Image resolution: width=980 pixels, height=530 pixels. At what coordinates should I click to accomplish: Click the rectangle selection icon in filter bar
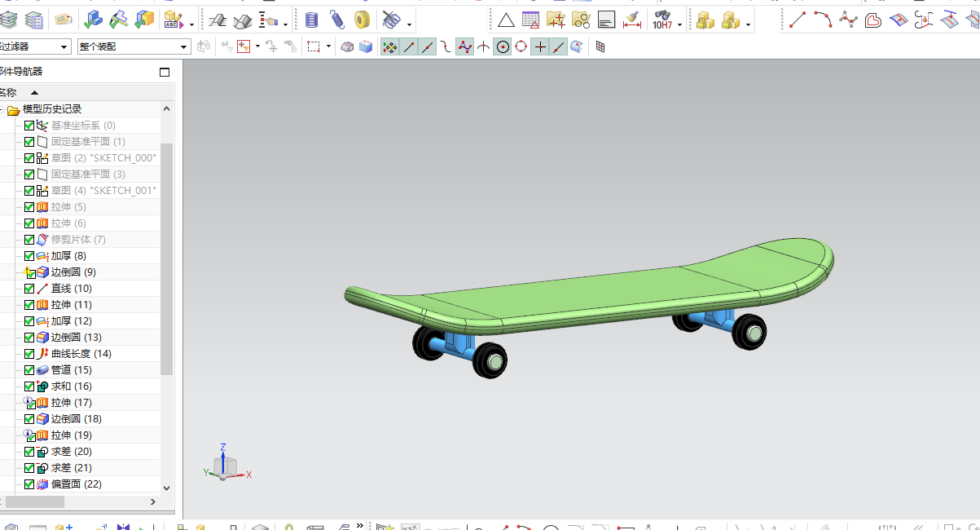click(x=314, y=47)
